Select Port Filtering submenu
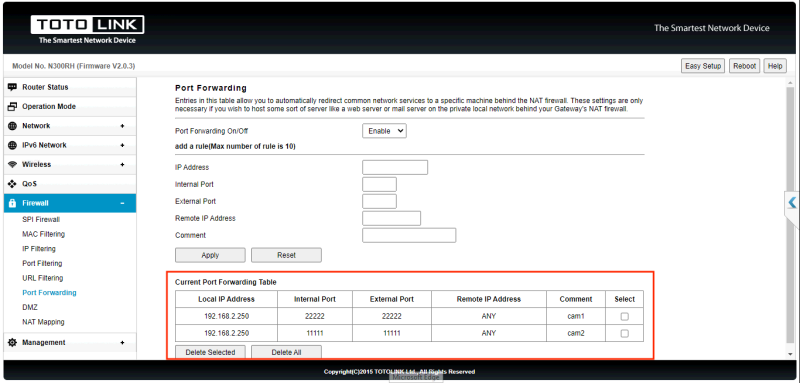This screenshot has width=800, height=383. point(42,264)
